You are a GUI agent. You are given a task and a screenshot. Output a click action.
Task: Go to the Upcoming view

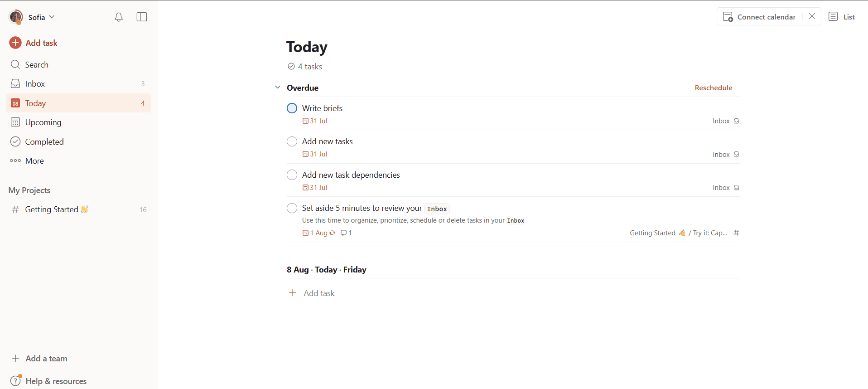[43, 122]
